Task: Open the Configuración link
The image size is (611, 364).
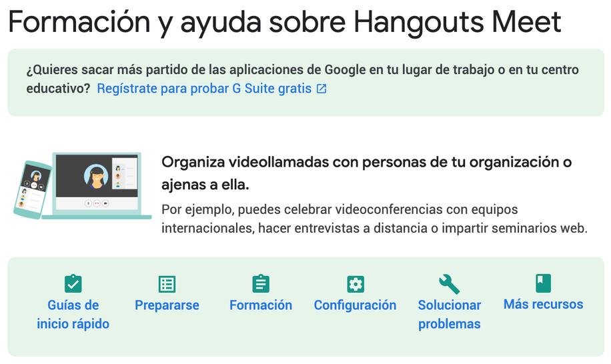Action: click(x=355, y=305)
